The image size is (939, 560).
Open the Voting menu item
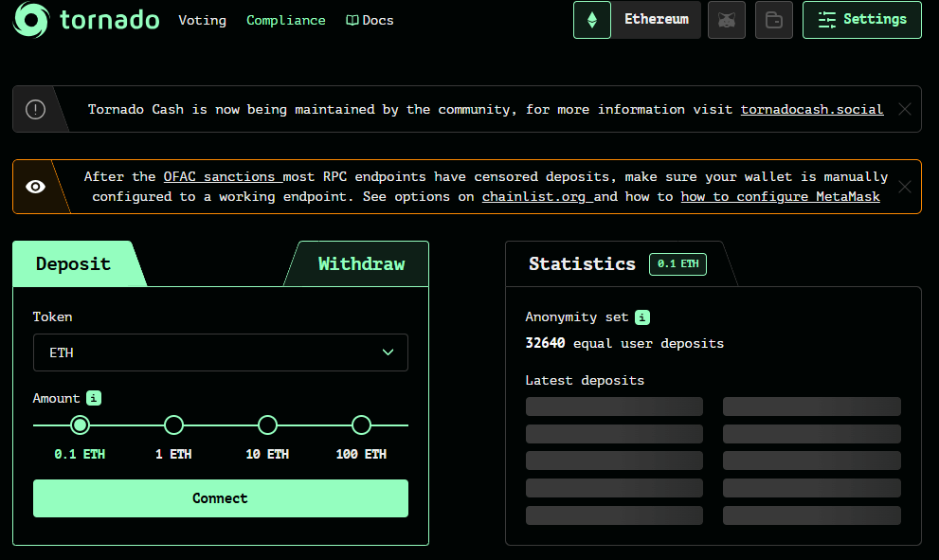(202, 20)
